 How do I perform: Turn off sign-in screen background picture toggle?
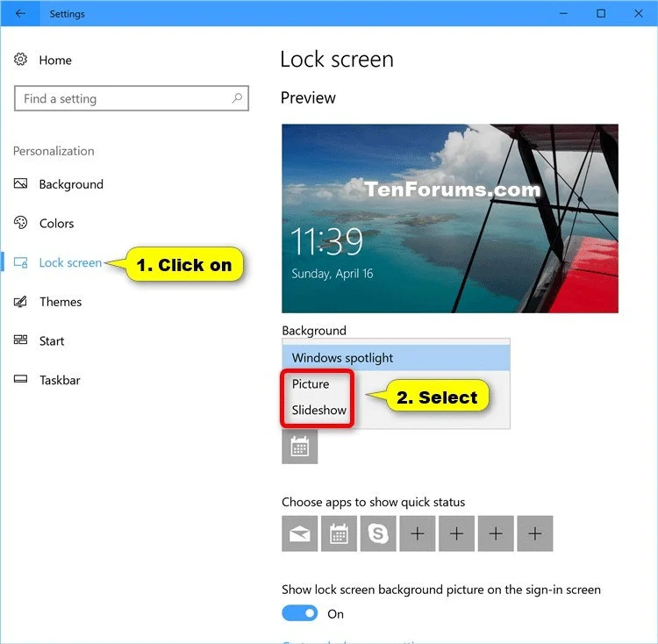coord(300,613)
